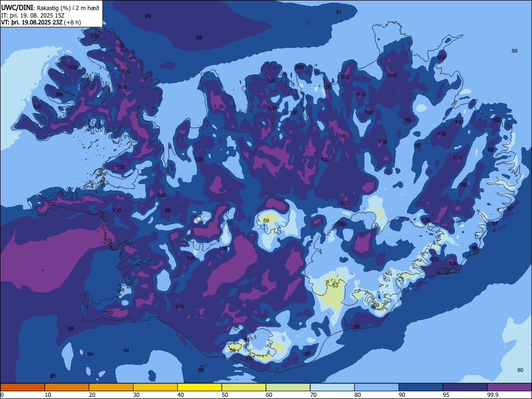Image resolution: width=532 pixels, height=399 pixels.
Task: Select the '58' value near the south coast
Action: click(232, 350)
